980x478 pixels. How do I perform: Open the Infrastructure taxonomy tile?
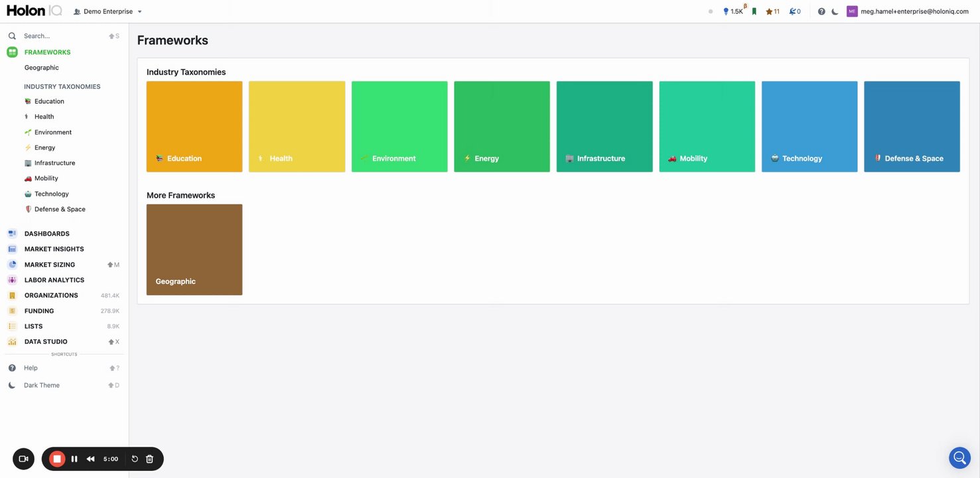[x=604, y=127]
